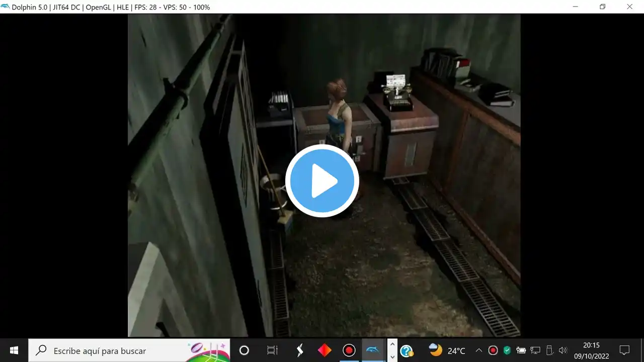Click the USB device tray icon

[549, 350]
